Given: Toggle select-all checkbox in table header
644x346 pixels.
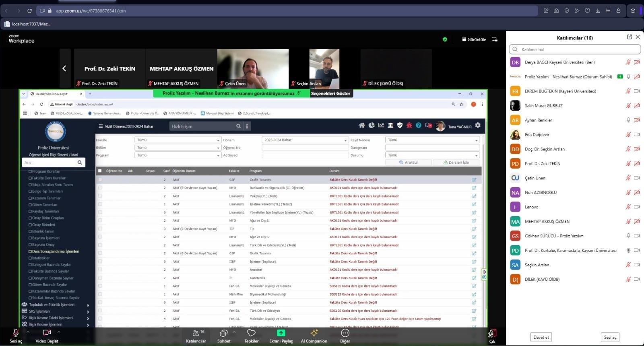Looking at the screenshot, I should tap(100, 171).
